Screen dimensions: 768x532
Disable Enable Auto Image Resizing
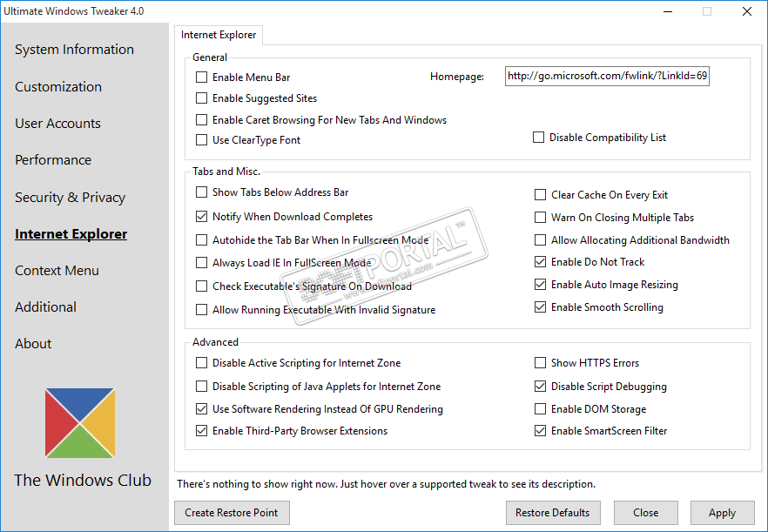540,284
